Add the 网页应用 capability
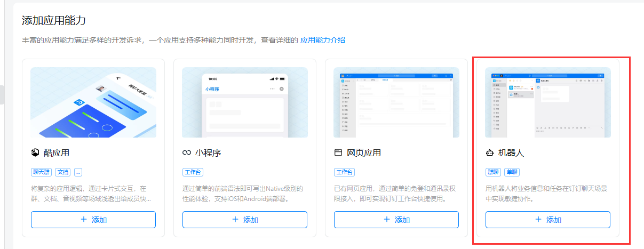 click(x=396, y=220)
